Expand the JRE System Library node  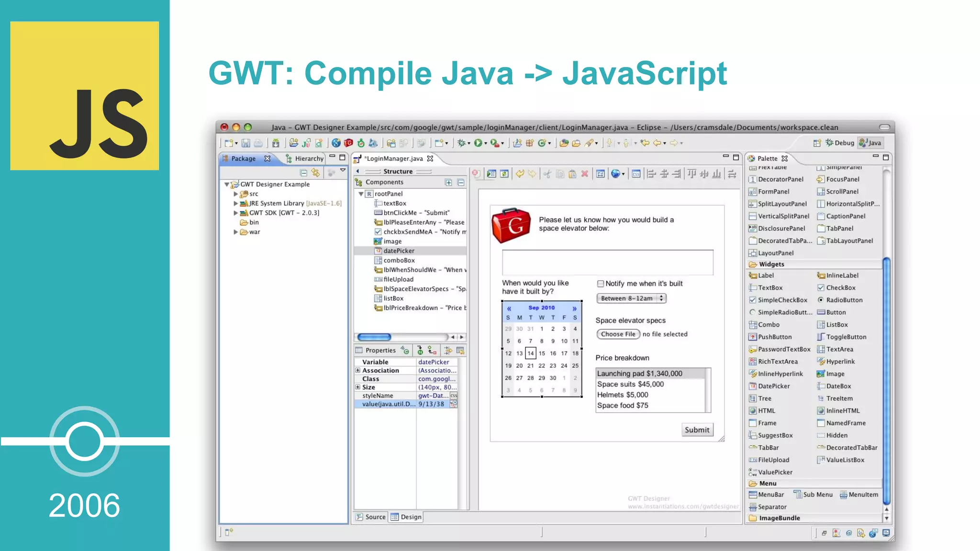(235, 203)
